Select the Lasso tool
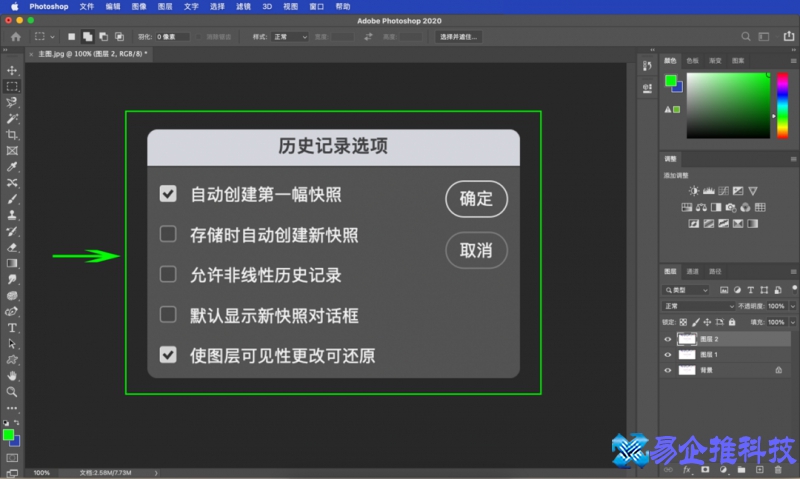Viewport: 800px width, 479px height. 12,103
